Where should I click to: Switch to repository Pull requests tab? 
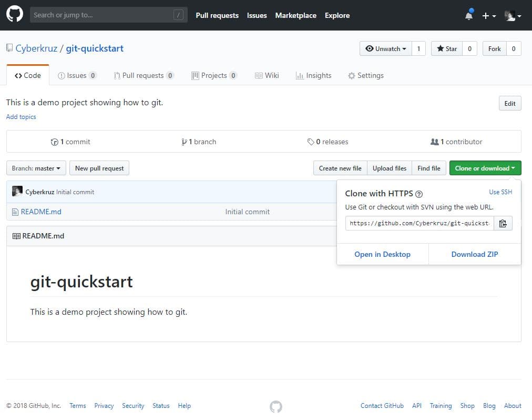(x=144, y=75)
